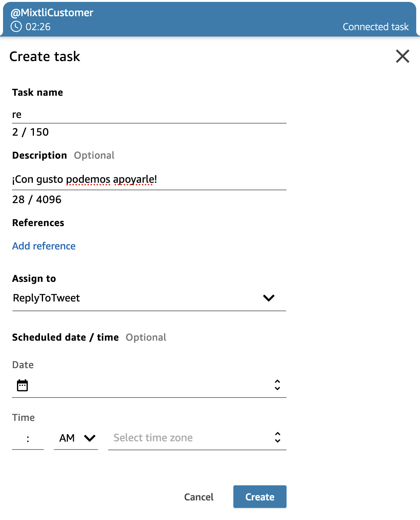This screenshot has height=520, width=420.
Task: Click the Cancel button
Action: (x=199, y=497)
